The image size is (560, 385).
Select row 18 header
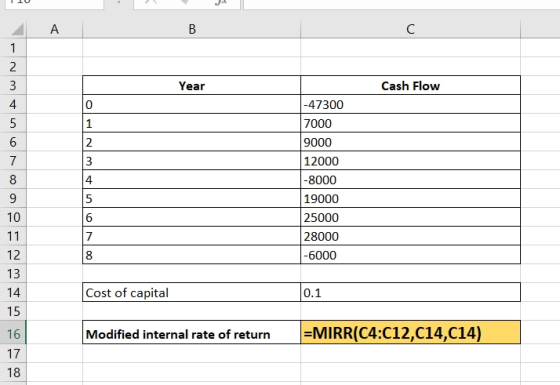[x=13, y=372]
